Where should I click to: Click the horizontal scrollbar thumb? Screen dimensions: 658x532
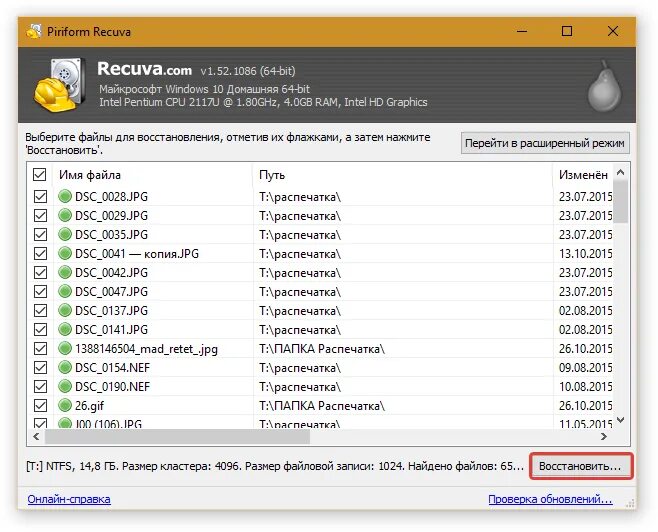(177, 436)
